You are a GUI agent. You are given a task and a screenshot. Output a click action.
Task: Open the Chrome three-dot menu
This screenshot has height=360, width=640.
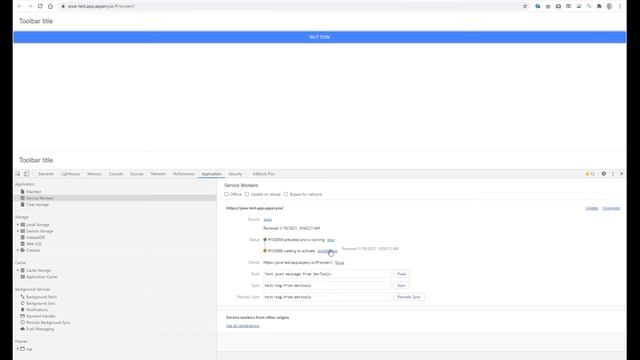(620, 6)
